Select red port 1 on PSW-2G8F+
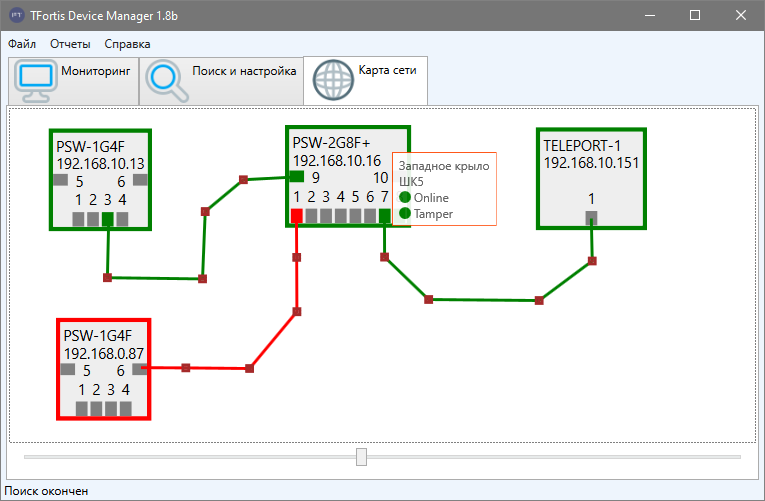 click(x=297, y=216)
